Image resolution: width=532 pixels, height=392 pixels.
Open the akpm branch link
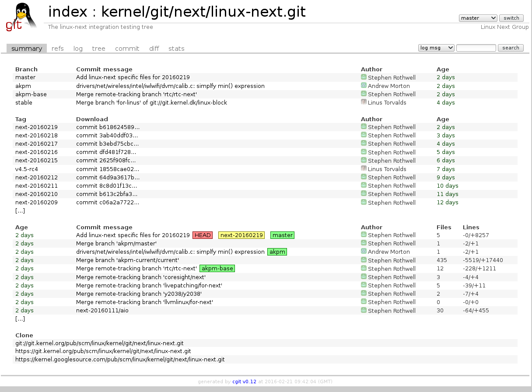point(24,86)
